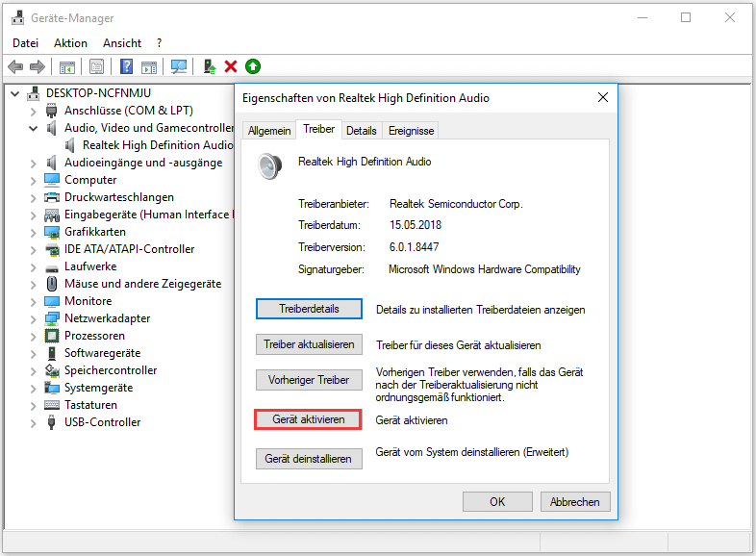Click the Treiberdetails button
Screen dimensions: 756x556
(x=309, y=309)
